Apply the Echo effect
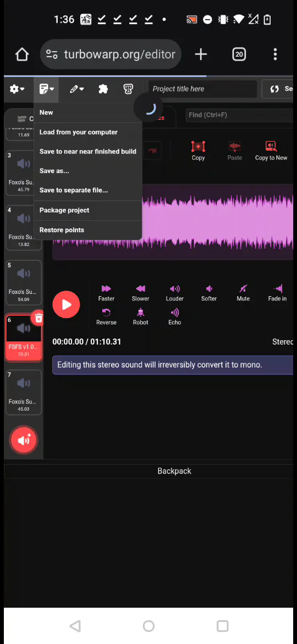This screenshot has width=297, height=644. point(175,316)
